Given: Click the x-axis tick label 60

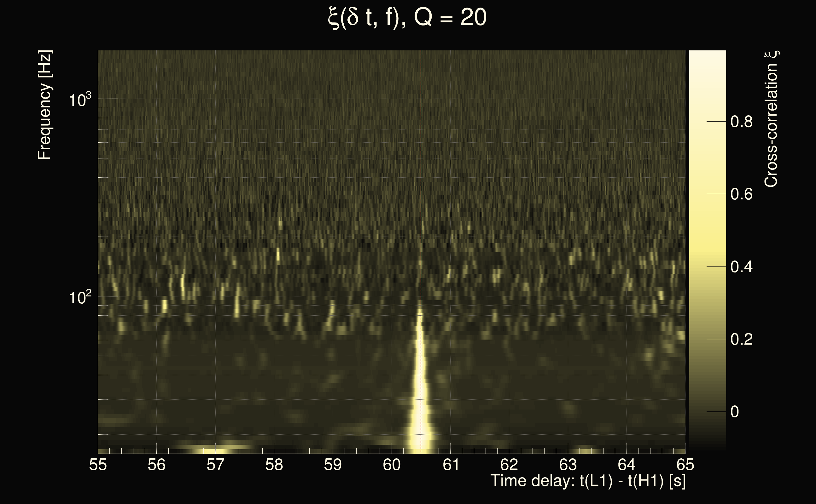Looking at the screenshot, I should coord(392,465).
